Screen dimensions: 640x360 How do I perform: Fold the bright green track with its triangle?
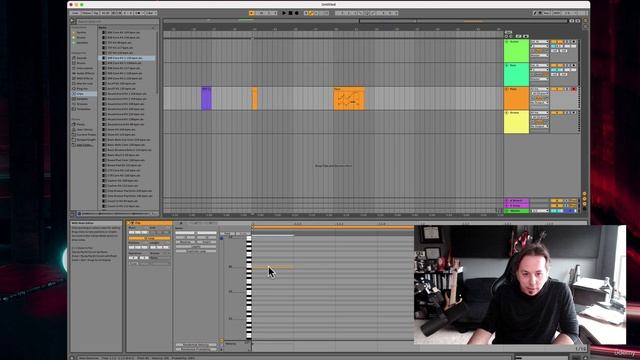tap(507, 42)
